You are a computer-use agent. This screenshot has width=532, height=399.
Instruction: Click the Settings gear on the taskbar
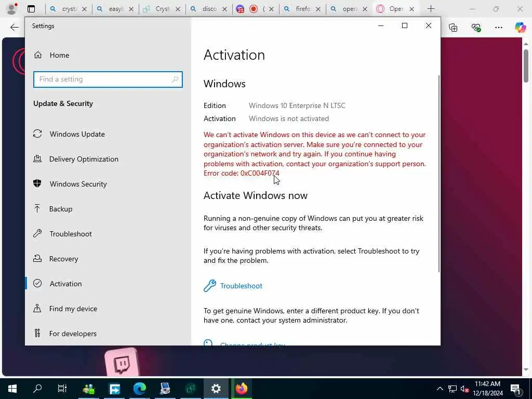click(216, 389)
